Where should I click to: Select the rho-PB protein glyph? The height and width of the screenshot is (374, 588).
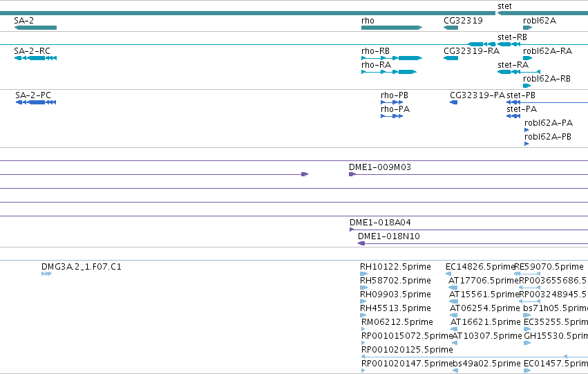[392, 102]
